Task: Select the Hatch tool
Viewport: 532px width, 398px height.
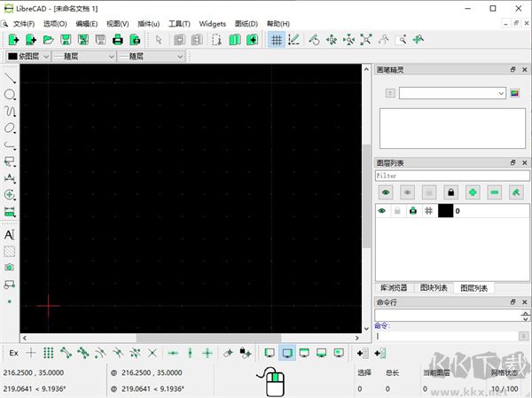Action: pos(10,252)
